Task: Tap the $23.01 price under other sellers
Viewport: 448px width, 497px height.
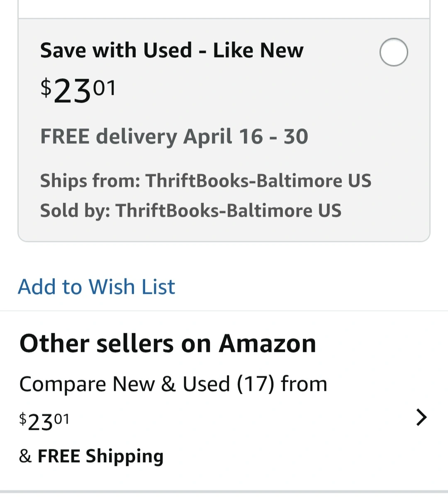Action: click(x=44, y=421)
